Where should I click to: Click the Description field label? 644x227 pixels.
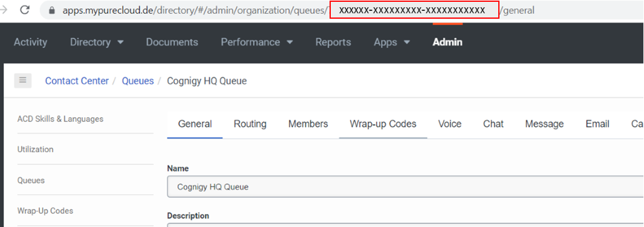click(188, 216)
